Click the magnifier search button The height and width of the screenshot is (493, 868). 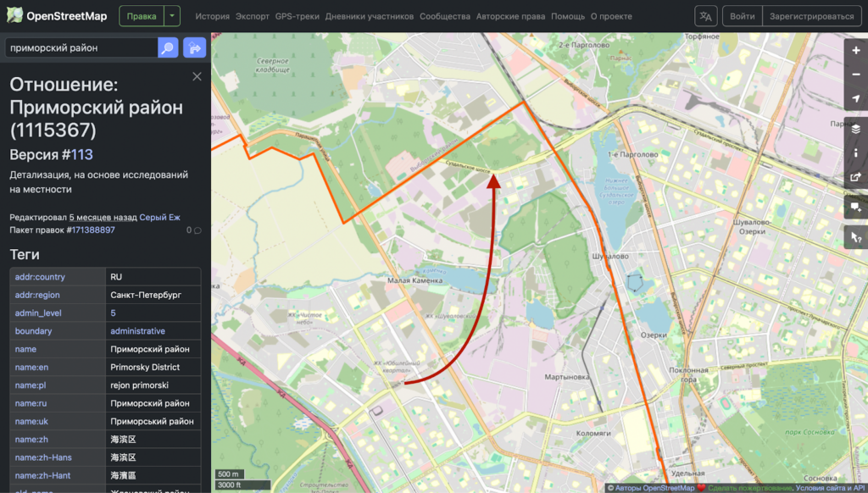pos(168,48)
